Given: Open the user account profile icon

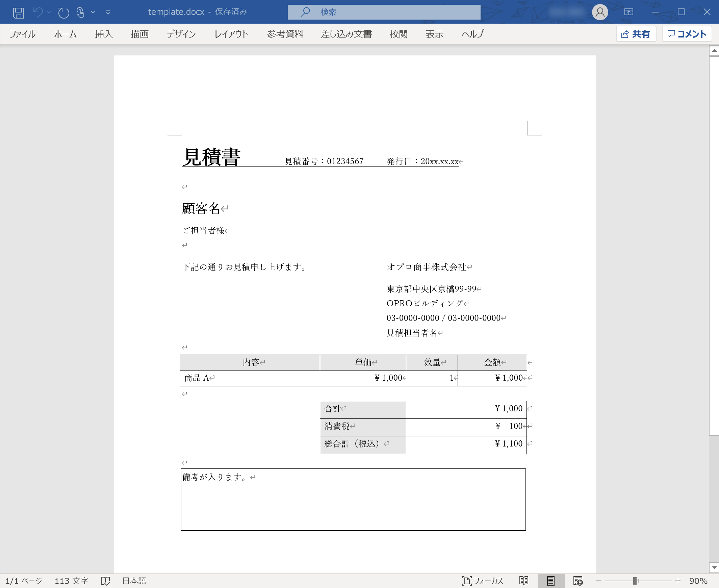Looking at the screenshot, I should click(x=600, y=12).
